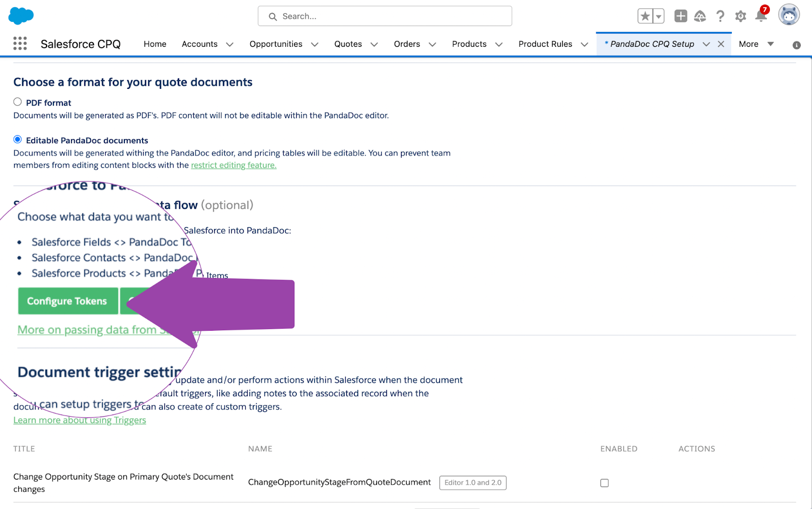Image resolution: width=812 pixels, height=509 pixels.
Task: Click the ACTIONS column header
Action: point(697,449)
